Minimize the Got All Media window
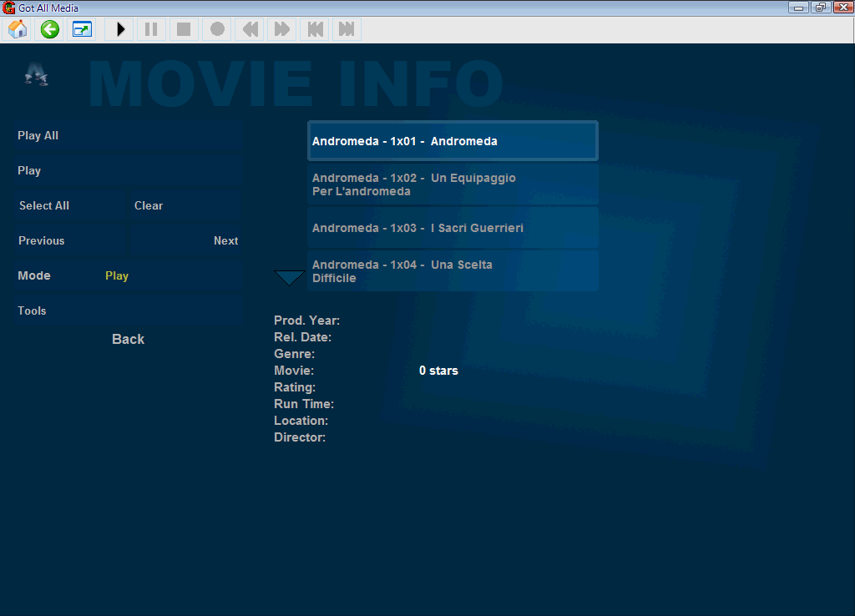The image size is (855, 616). coord(798,8)
